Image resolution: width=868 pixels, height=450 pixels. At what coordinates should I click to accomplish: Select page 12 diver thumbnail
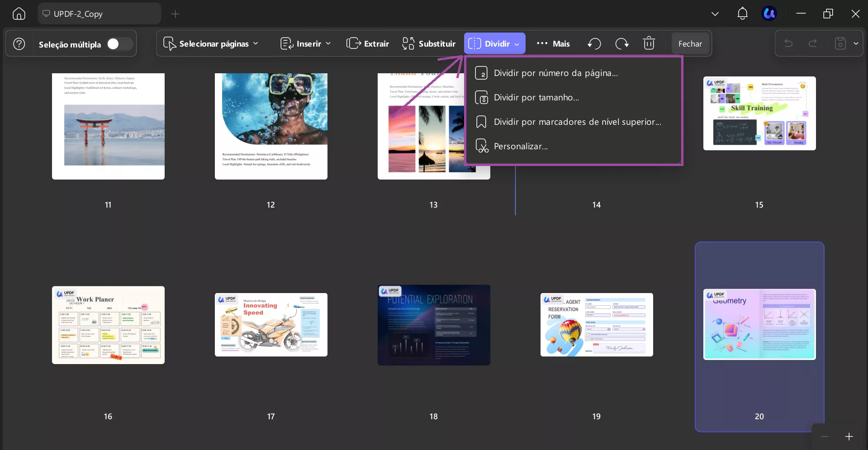(271, 126)
